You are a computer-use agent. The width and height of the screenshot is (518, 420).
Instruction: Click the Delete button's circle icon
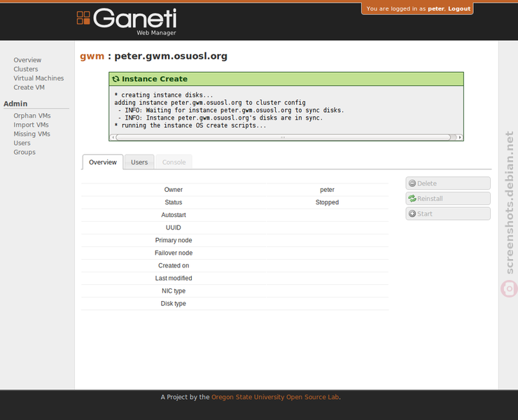pyautogui.click(x=412, y=183)
